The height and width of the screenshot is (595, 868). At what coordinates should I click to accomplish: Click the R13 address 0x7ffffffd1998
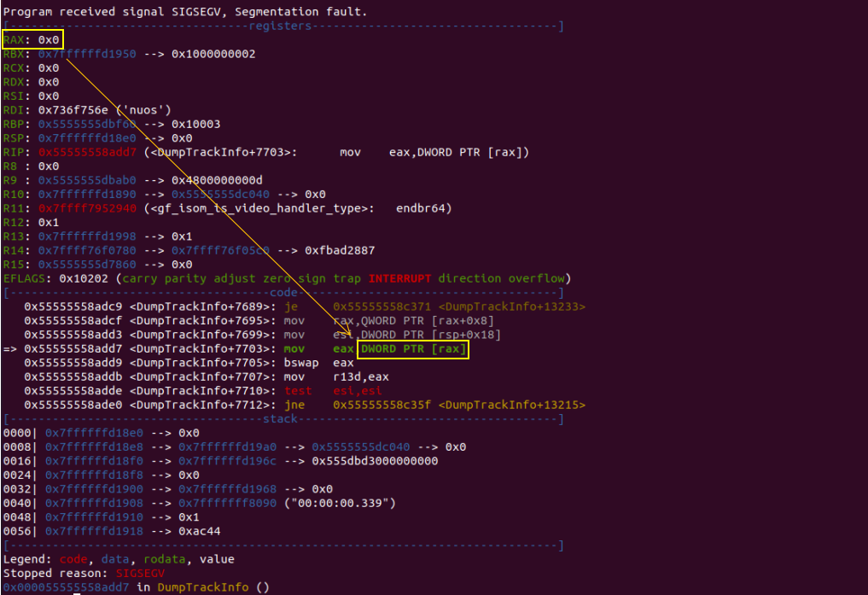[x=87, y=236]
